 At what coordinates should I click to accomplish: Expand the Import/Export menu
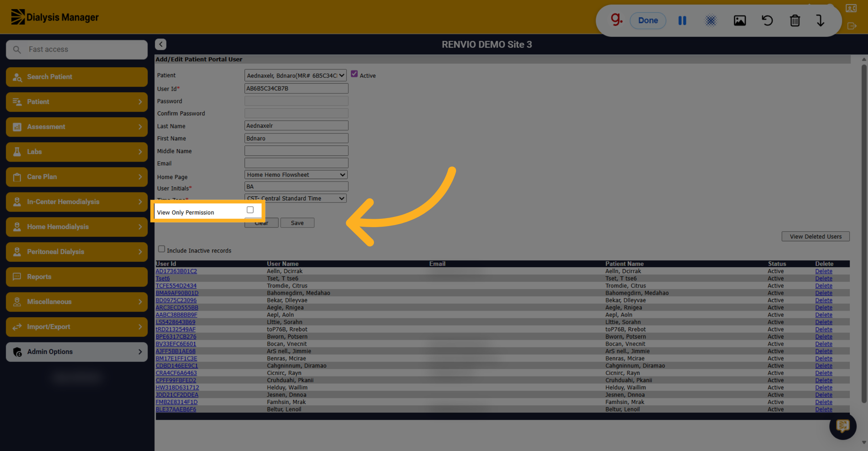[x=77, y=327]
